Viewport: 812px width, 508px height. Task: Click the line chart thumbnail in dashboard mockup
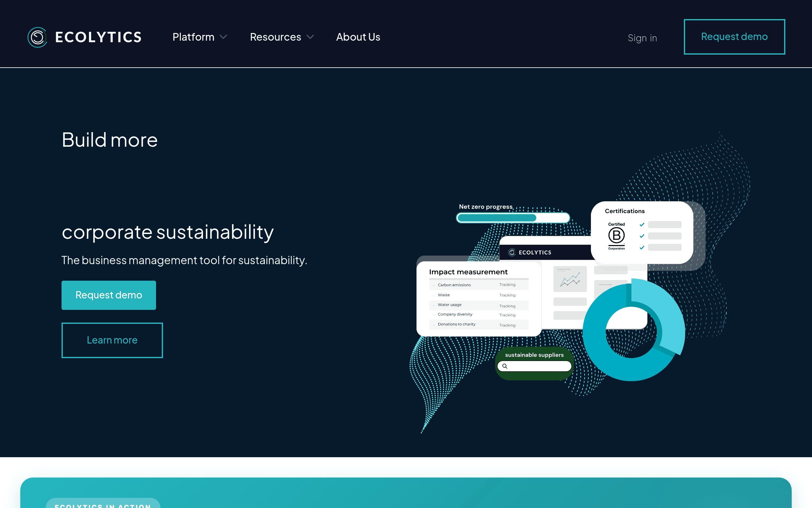click(570, 279)
